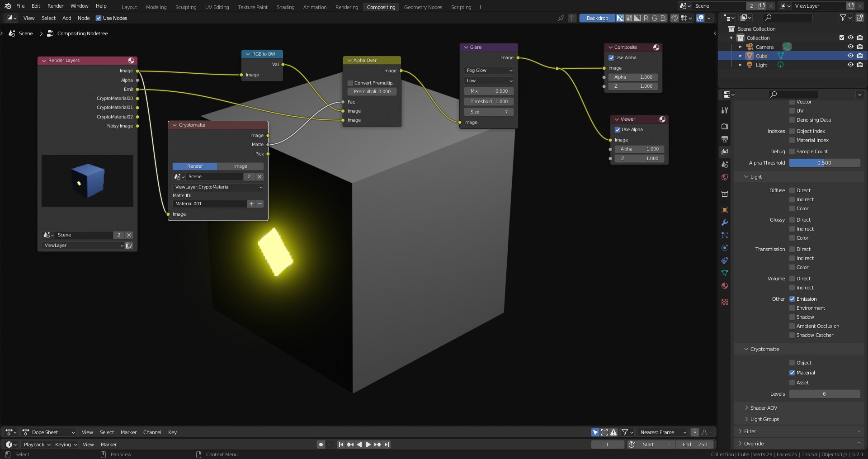Disable Emission pass checkbox
Image resolution: width=868 pixels, height=459 pixels.
coord(792,299)
